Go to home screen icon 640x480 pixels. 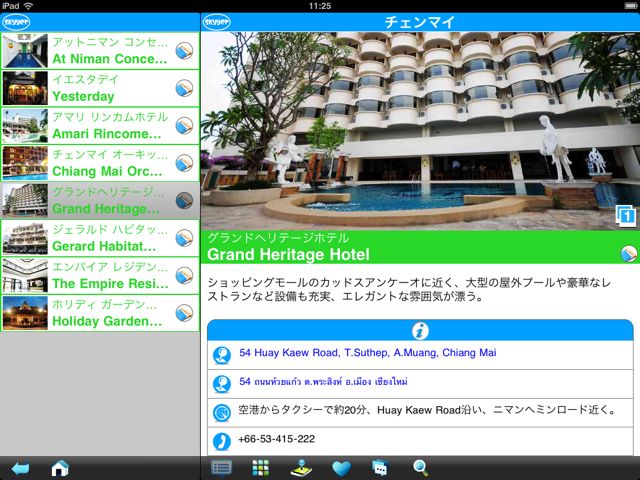(x=60, y=468)
